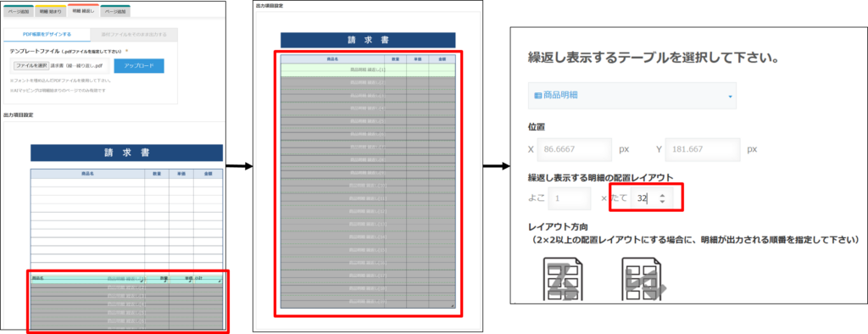Viewport: 868px width, 334px height.
Task: Open the last ページ追加 tab
Action: point(115,11)
